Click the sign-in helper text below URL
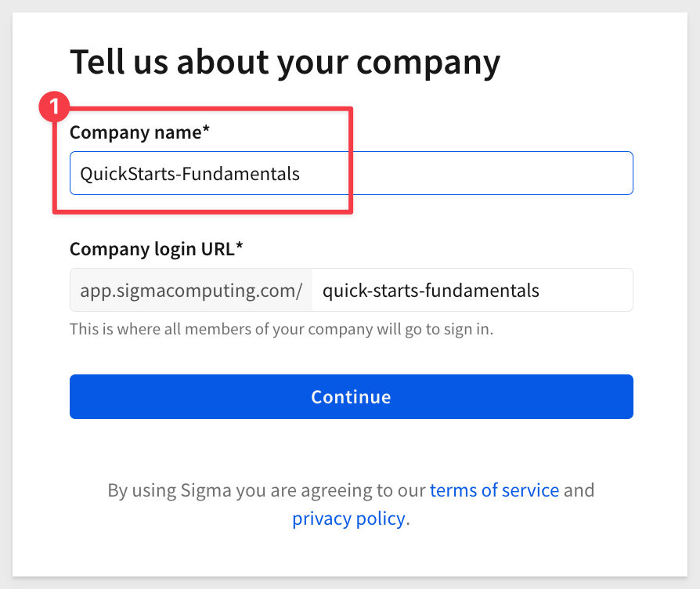Image resolution: width=700 pixels, height=589 pixels. click(281, 329)
